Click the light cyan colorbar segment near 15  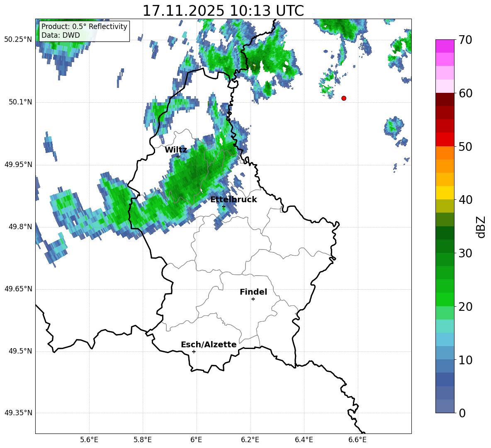445,326
